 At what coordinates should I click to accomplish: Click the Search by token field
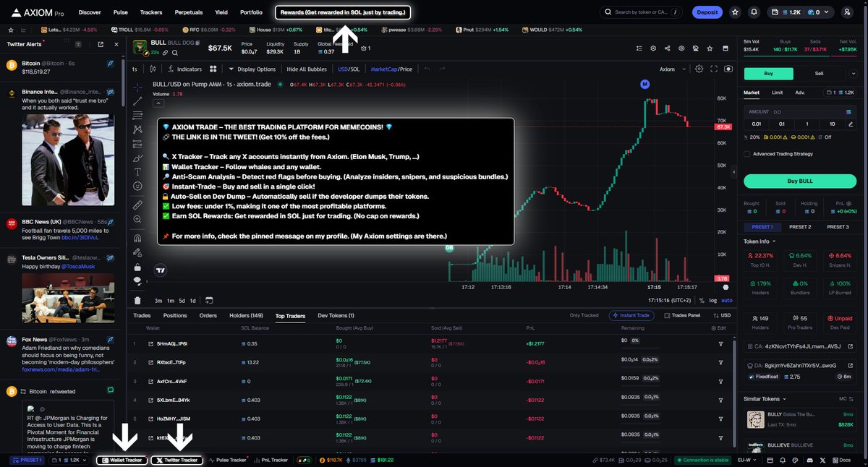coord(642,12)
